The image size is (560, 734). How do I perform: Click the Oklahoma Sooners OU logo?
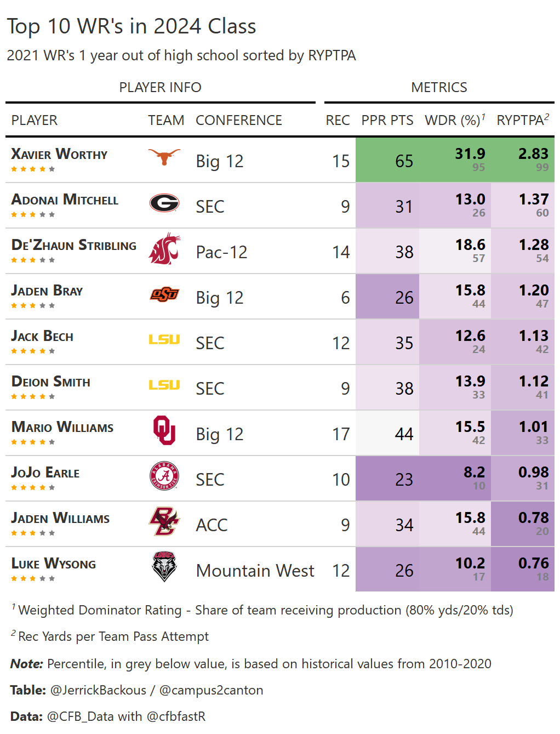point(164,430)
